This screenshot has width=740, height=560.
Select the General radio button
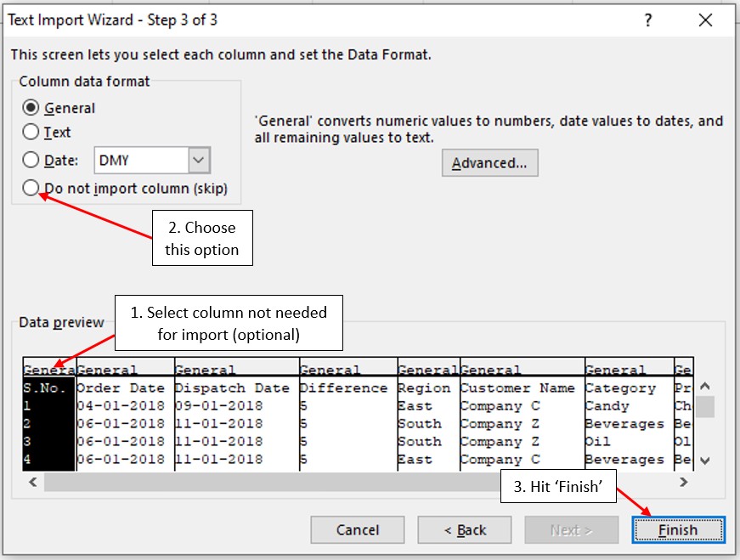pos(31,108)
